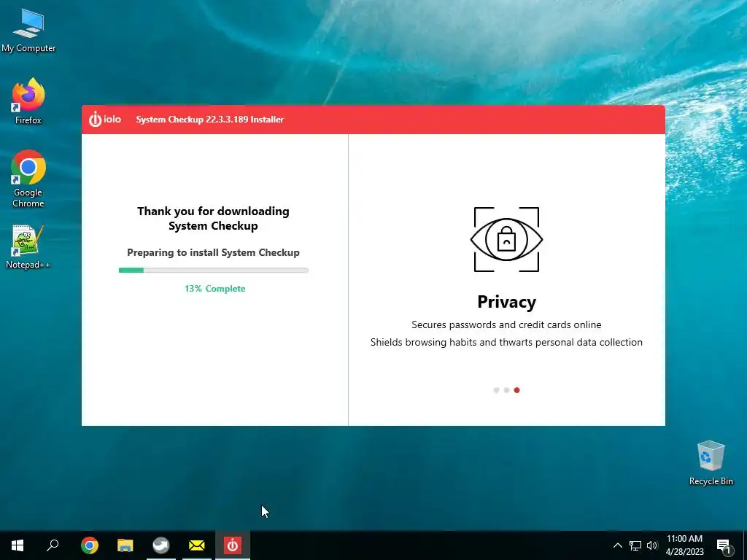
Task: Open the Windows Start menu
Action: (18, 545)
